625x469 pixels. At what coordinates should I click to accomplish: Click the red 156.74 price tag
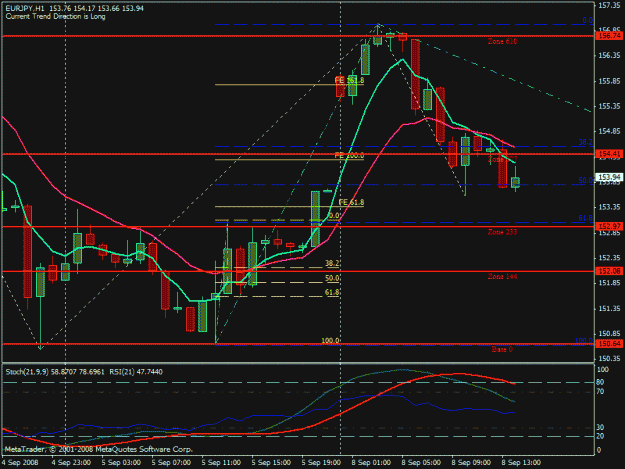[x=609, y=36]
